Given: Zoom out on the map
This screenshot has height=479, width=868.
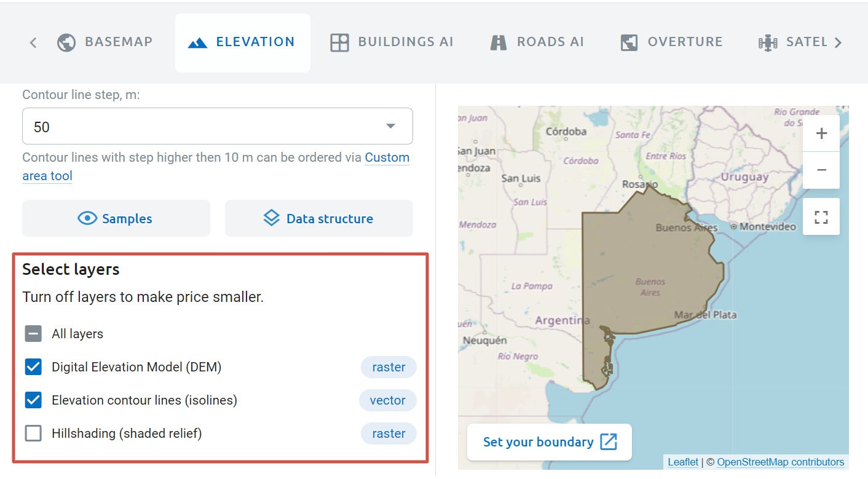Looking at the screenshot, I should click(821, 170).
